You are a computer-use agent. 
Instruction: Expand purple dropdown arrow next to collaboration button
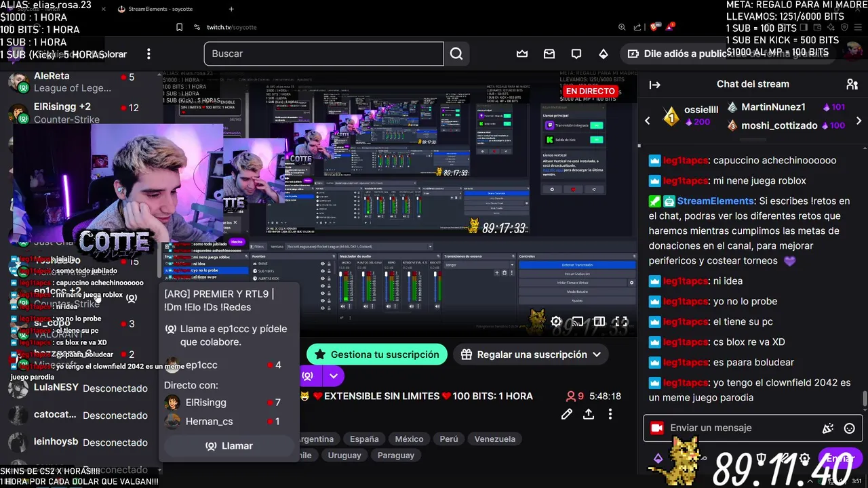coord(334,375)
